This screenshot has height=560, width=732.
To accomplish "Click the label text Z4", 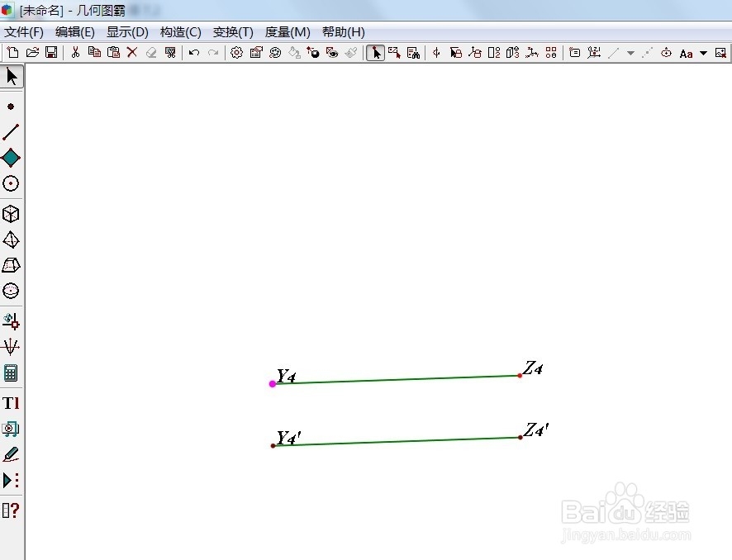I will tap(533, 368).
